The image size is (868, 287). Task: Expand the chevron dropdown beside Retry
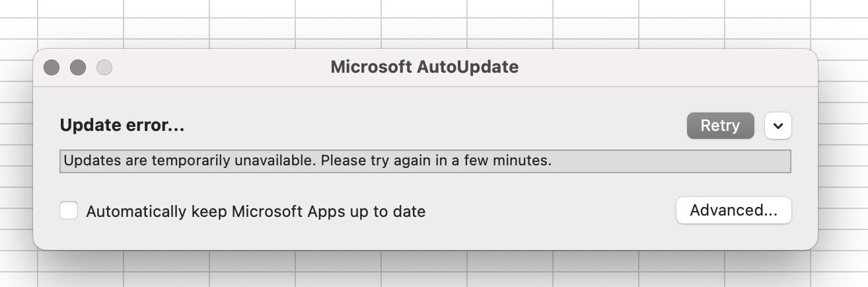(x=778, y=126)
